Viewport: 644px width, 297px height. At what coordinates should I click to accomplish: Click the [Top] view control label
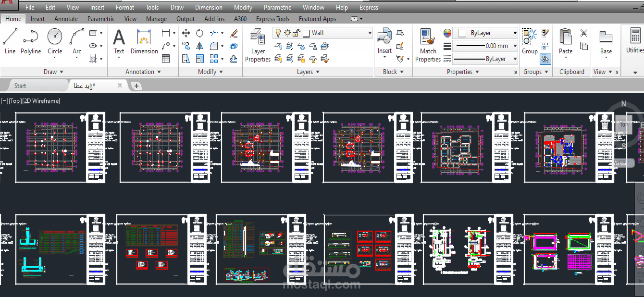point(15,101)
